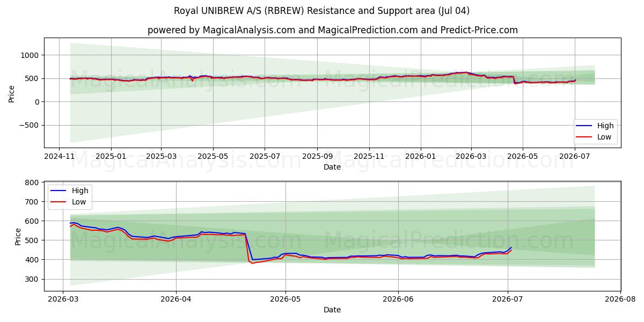Click the '2026-04' tick label on bottom chart
644x322 pixels.
click(176, 299)
